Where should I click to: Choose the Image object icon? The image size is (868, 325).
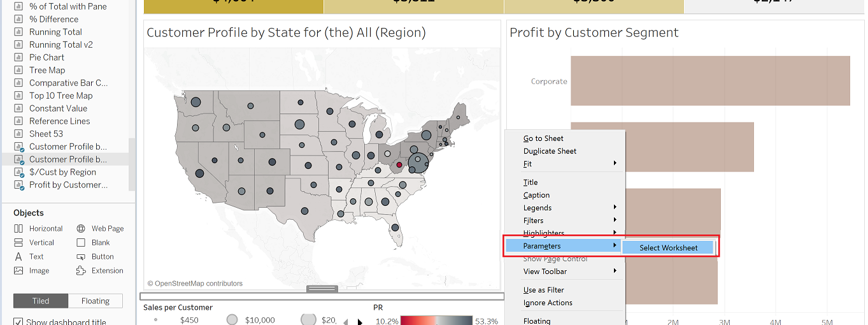coord(18,271)
